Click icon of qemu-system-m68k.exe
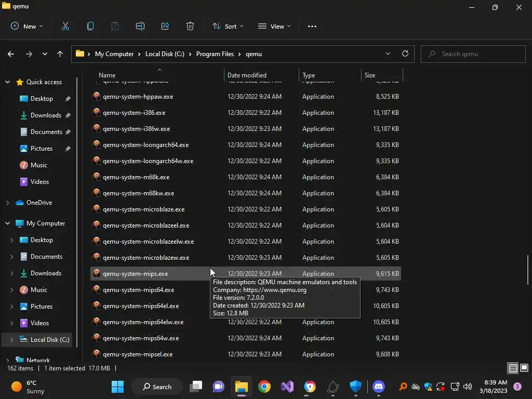This screenshot has width=532, height=399. tap(97, 177)
